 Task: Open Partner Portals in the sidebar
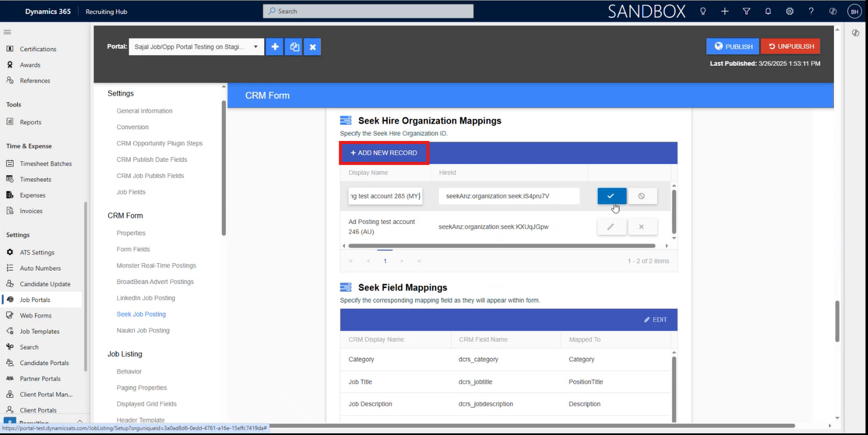[40, 379]
